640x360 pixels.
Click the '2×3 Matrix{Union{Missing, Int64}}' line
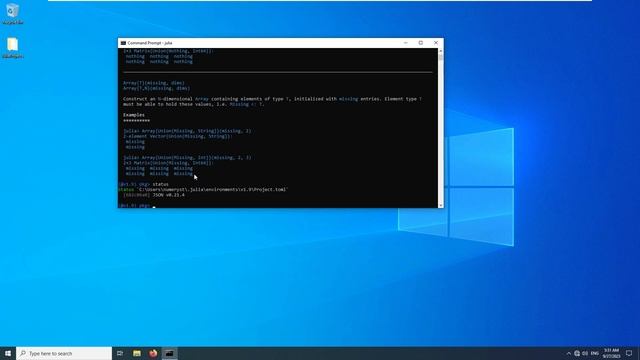(168, 163)
